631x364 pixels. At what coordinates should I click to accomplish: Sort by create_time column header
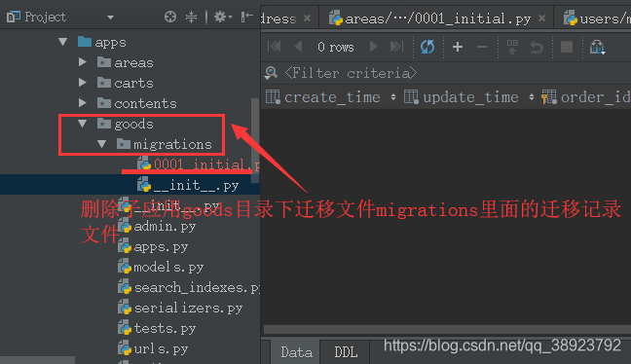tap(331, 97)
